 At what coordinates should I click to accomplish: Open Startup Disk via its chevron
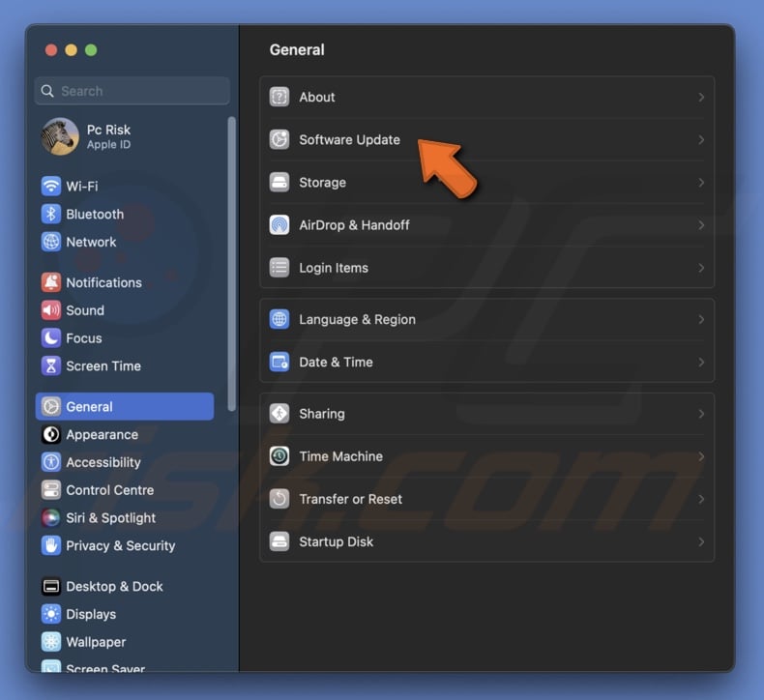pyautogui.click(x=701, y=541)
